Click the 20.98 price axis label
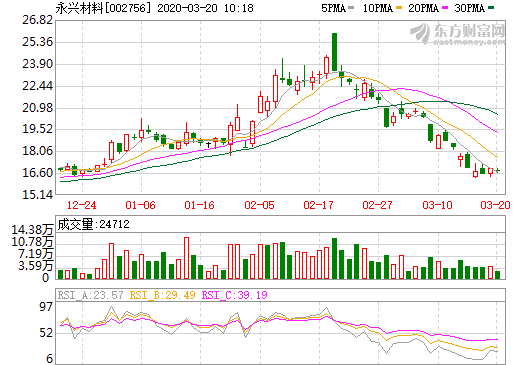This screenshot has width=520, height=365. click(x=38, y=107)
